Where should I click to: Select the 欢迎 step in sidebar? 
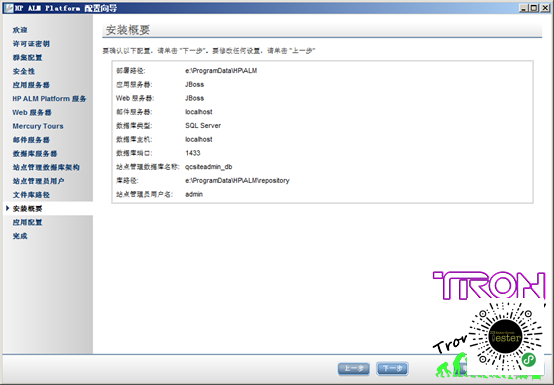pos(20,30)
